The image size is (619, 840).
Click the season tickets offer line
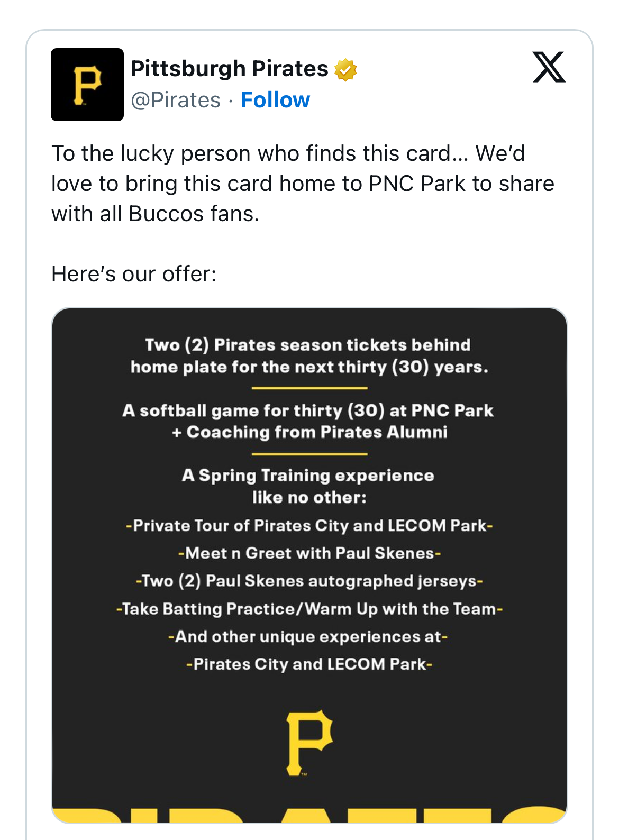click(x=309, y=356)
